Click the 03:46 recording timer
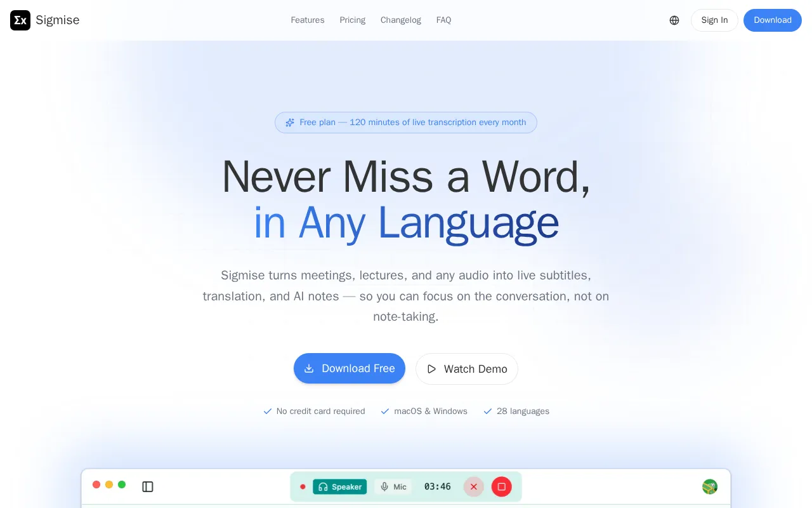This screenshot has height=508, width=812. coord(438,487)
